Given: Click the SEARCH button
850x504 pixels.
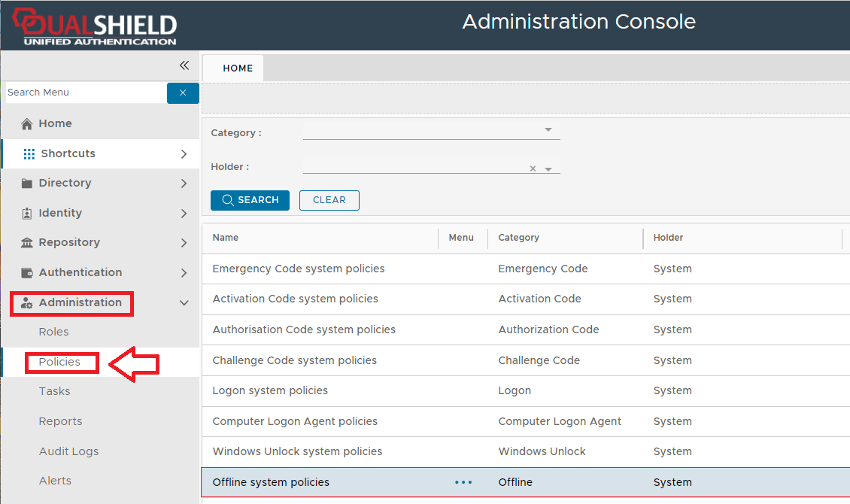Looking at the screenshot, I should (250, 200).
